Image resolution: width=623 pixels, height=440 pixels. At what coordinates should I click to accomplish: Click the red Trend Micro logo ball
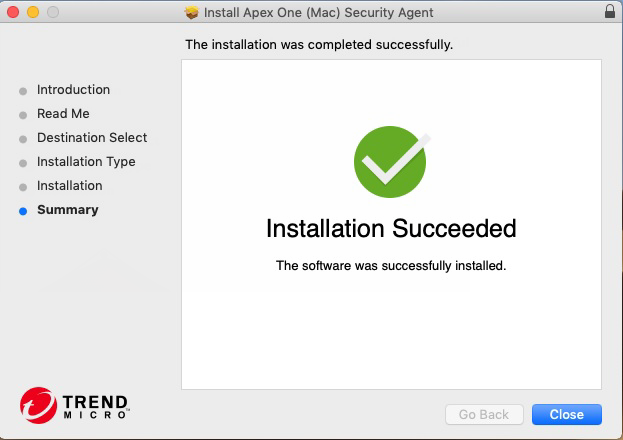(38, 406)
